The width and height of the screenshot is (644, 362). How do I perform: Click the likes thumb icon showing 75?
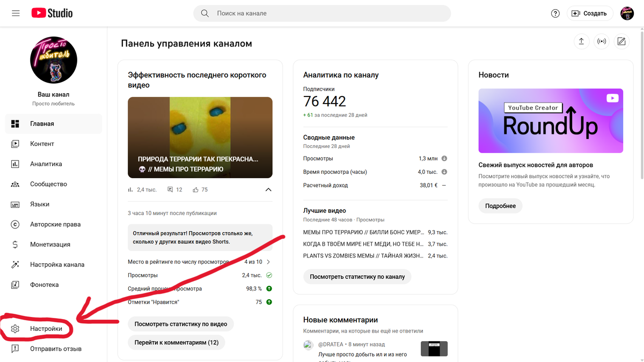195,190
